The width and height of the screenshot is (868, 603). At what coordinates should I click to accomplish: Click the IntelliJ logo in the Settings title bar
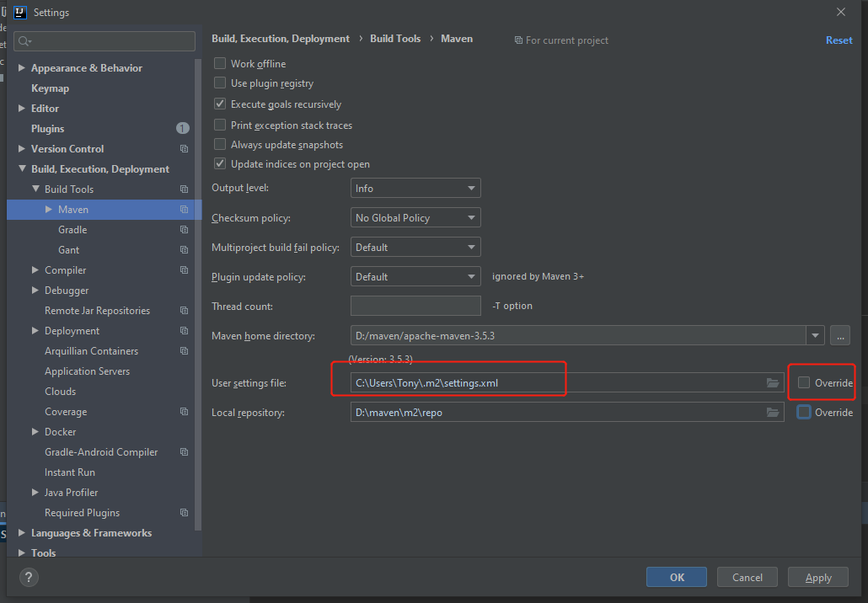coord(20,12)
